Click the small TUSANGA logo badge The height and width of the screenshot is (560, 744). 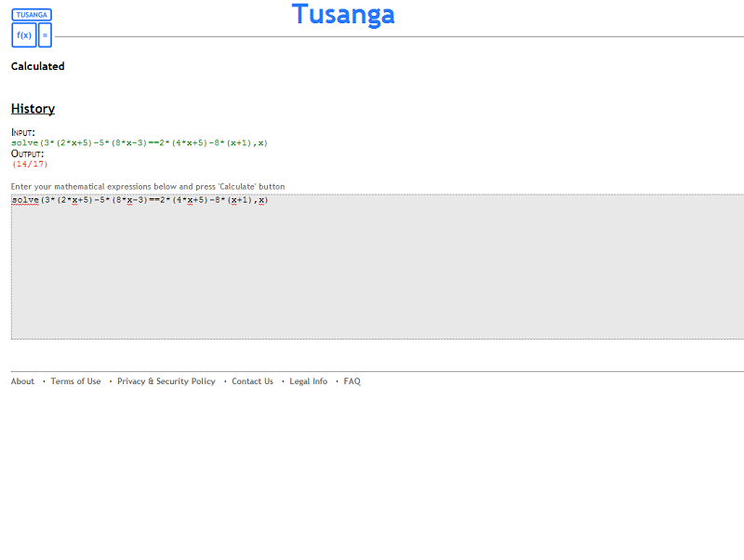(x=32, y=15)
